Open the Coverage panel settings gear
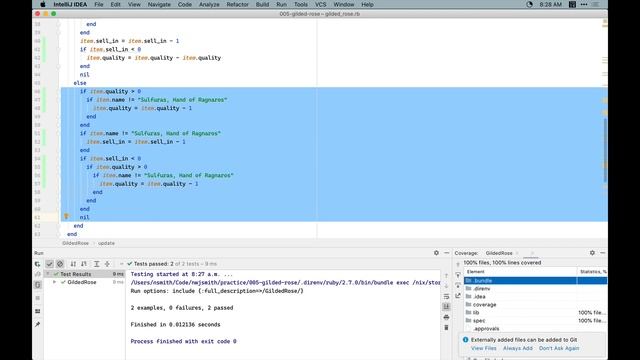The height and width of the screenshot is (360, 640). (592, 253)
